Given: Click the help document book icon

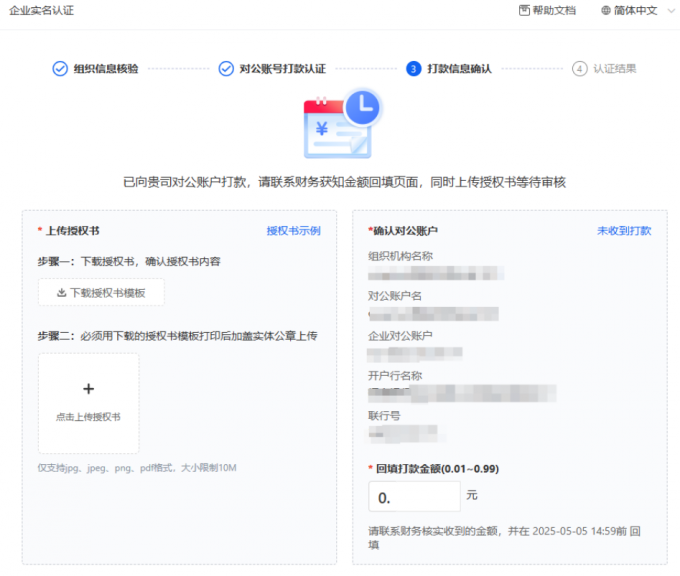Looking at the screenshot, I should (x=524, y=10).
